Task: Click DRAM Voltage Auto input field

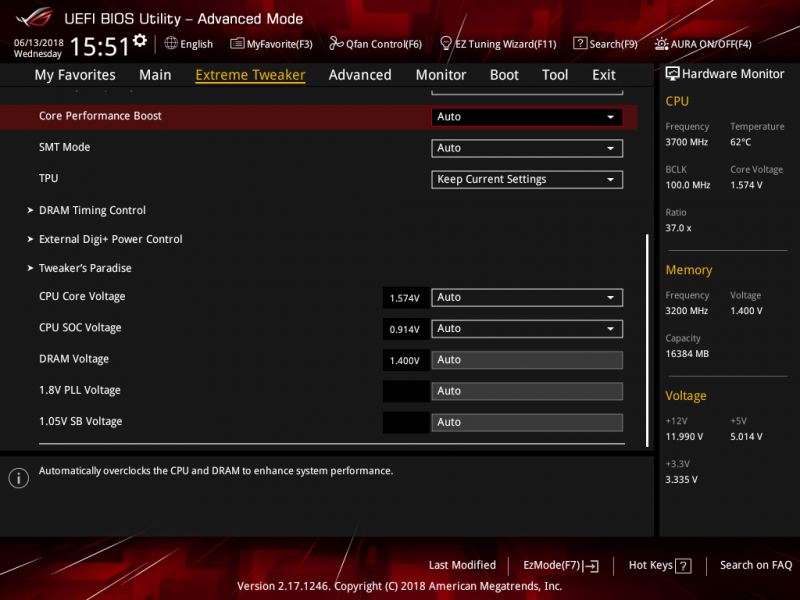Action: 527,360
